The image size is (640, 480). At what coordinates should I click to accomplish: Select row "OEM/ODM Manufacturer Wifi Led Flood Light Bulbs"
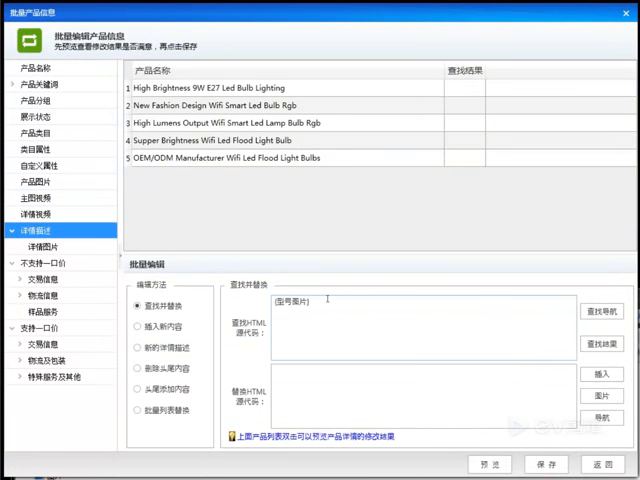380,158
